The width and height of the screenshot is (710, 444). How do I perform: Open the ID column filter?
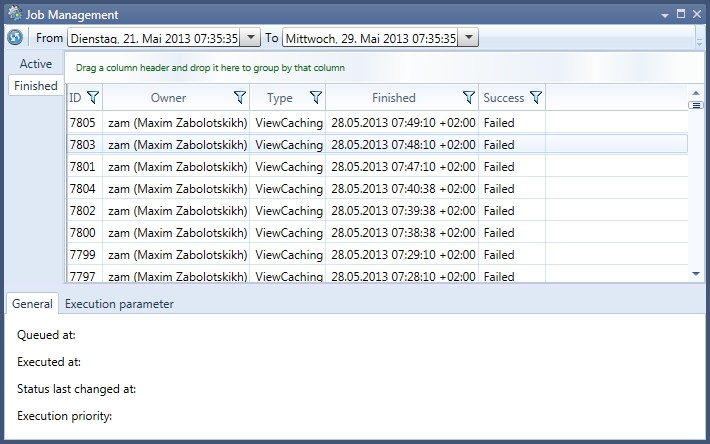coord(93,98)
